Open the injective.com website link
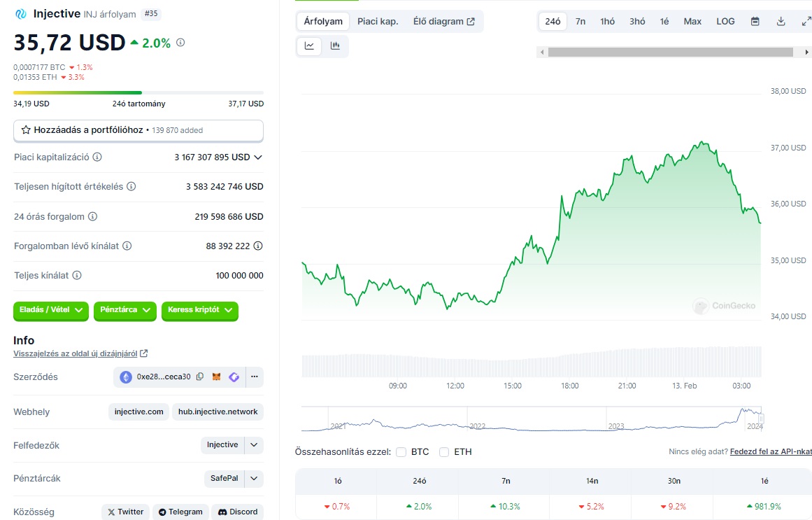Screen dimensions: 812x520 (138, 412)
